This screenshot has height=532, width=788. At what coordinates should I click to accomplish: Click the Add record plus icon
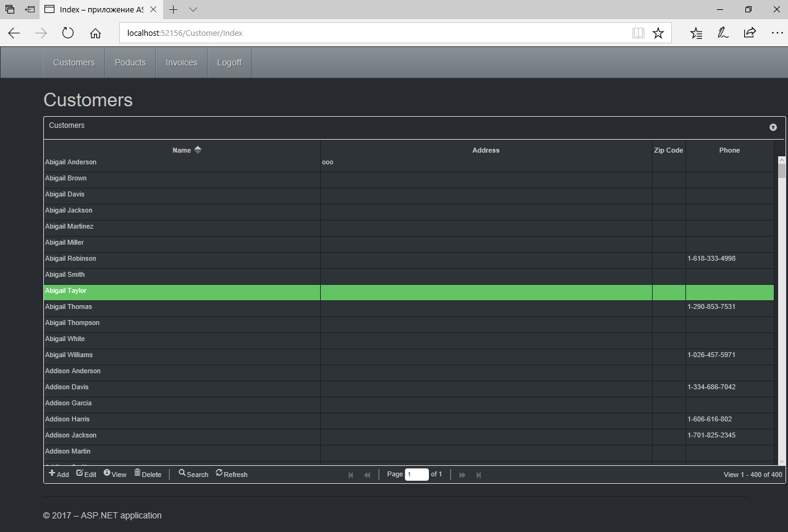click(52, 473)
